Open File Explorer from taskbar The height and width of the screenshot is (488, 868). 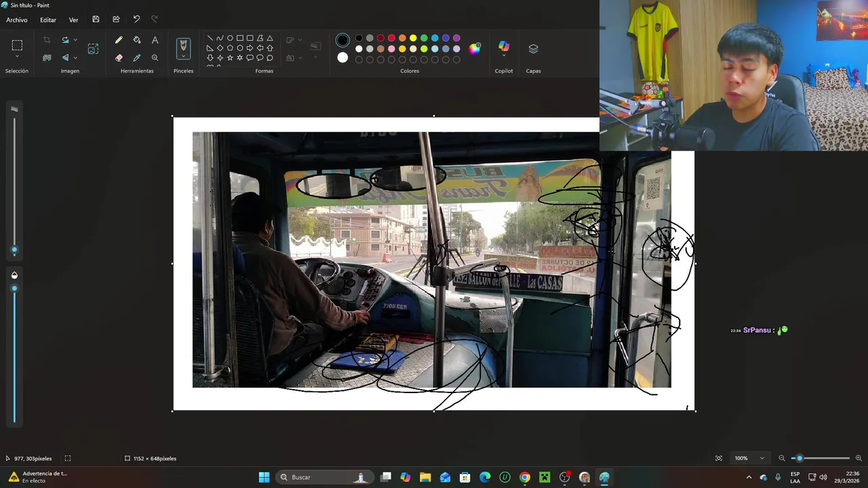pos(425,477)
